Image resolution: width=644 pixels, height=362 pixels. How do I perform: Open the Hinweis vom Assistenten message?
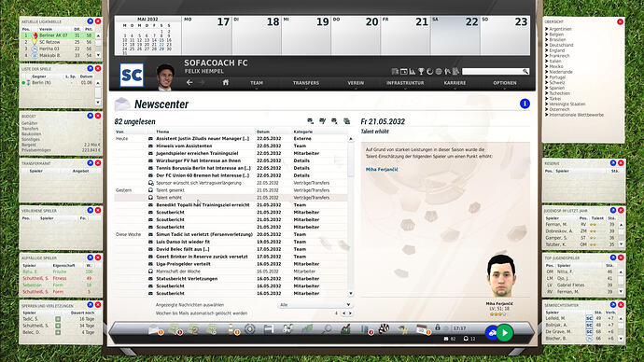pyautogui.click(x=184, y=146)
